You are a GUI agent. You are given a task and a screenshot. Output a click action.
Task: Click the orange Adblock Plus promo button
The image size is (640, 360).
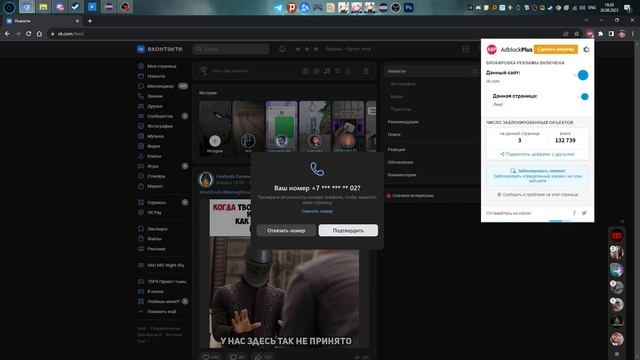click(x=556, y=49)
